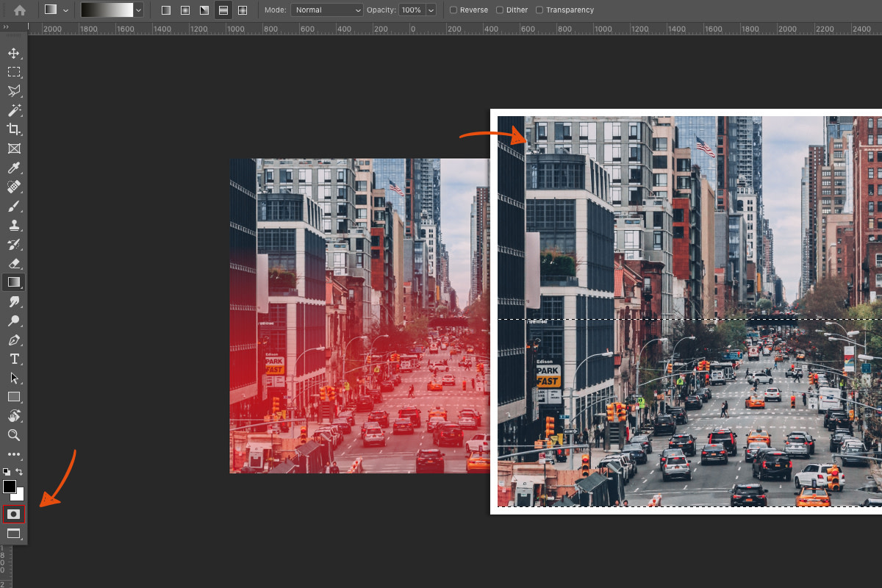The height and width of the screenshot is (588, 882).
Task: Select the Rectangular Marquee tool
Action: [x=13, y=72]
